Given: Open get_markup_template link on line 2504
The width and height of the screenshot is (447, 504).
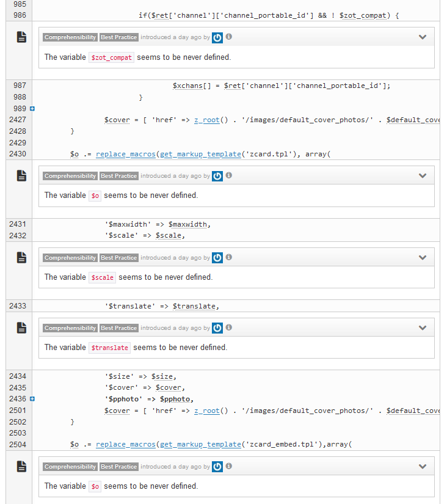Looking at the screenshot, I should (x=200, y=444).
